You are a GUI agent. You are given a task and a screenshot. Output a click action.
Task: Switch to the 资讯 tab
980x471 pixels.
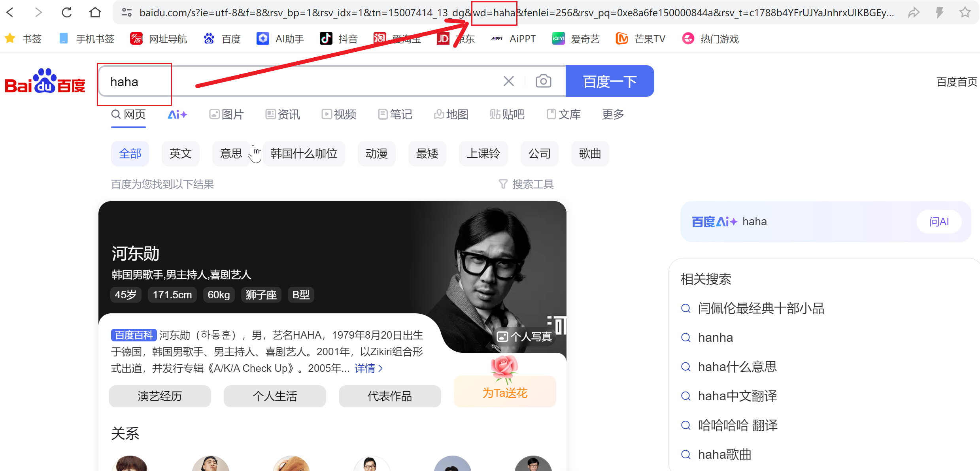[283, 115]
